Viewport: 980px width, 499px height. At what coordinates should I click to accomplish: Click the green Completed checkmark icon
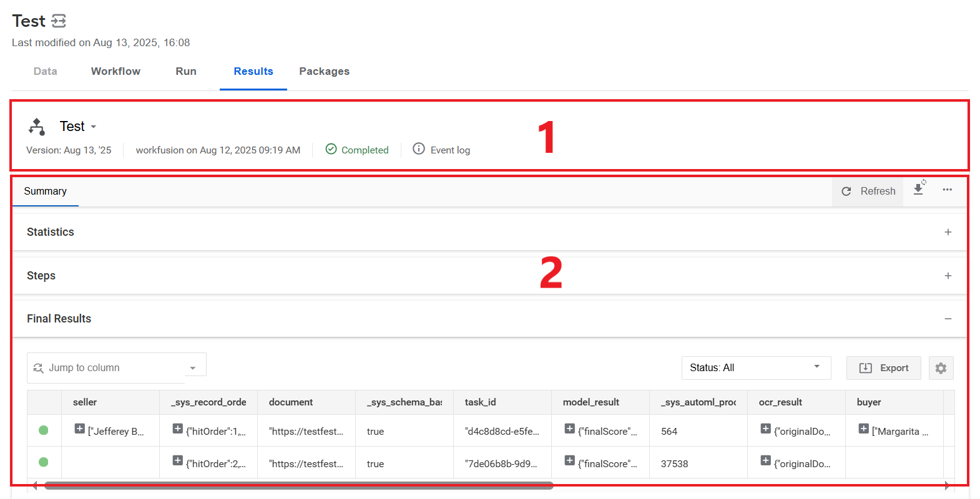331,149
